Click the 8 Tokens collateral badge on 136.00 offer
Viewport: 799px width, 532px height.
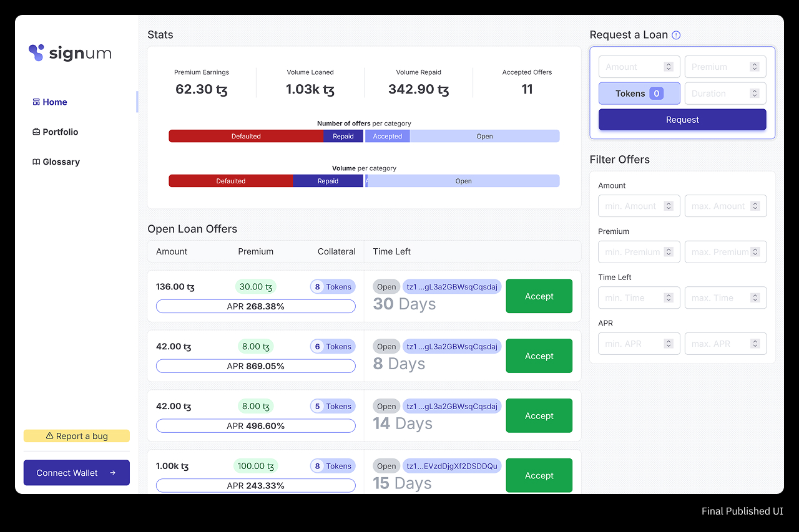(333, 287)
